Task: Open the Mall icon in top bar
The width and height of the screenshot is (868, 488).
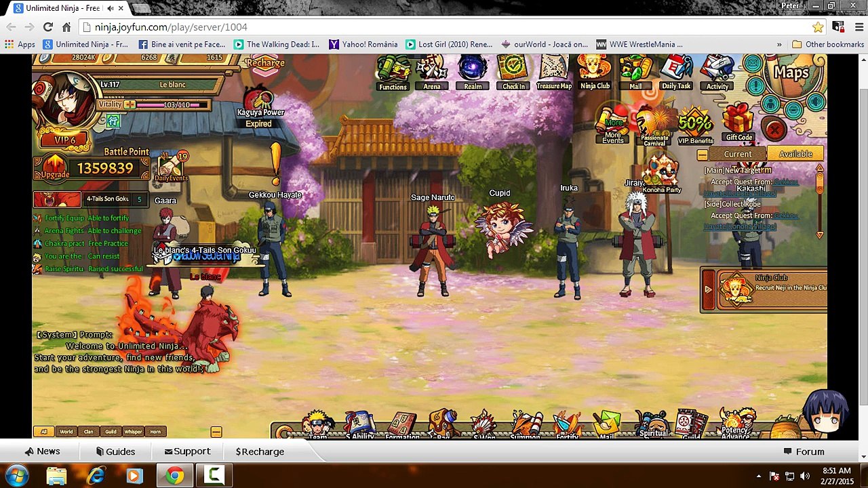Action: coord(635,73)
